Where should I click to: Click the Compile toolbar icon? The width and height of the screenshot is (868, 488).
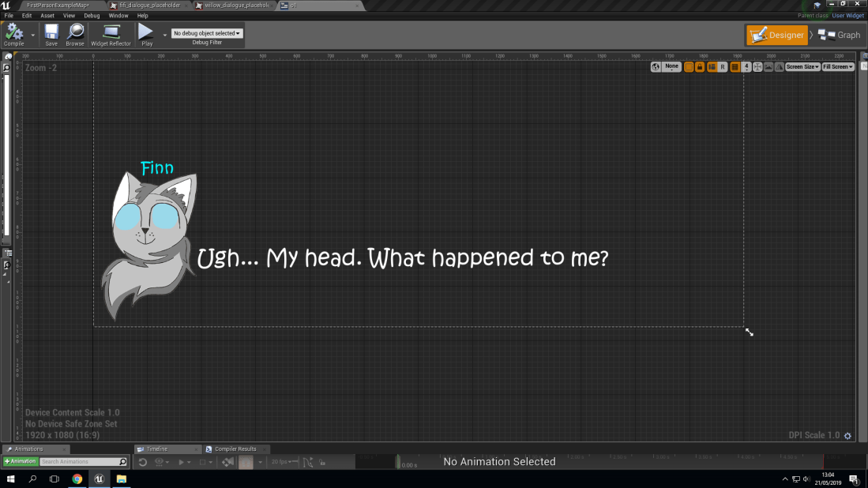[x=14, y=32]
